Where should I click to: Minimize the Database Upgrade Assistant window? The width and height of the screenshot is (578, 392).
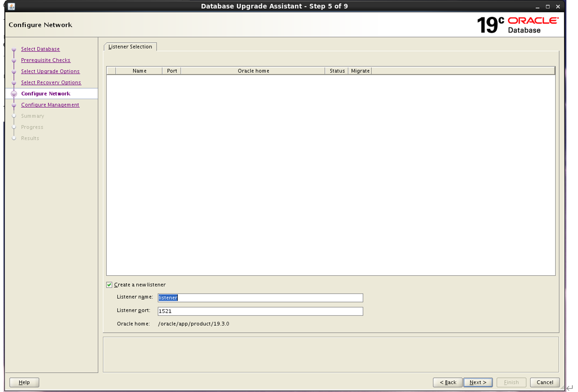538,7
